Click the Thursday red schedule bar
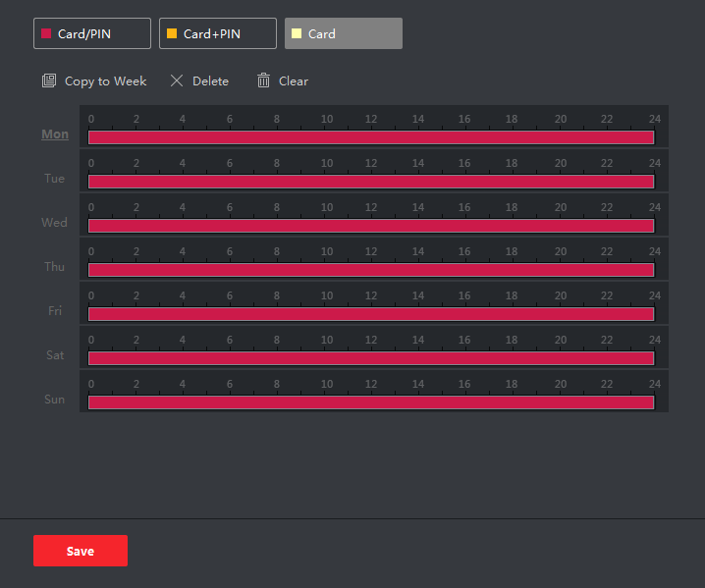 click(x=371, y=270)
